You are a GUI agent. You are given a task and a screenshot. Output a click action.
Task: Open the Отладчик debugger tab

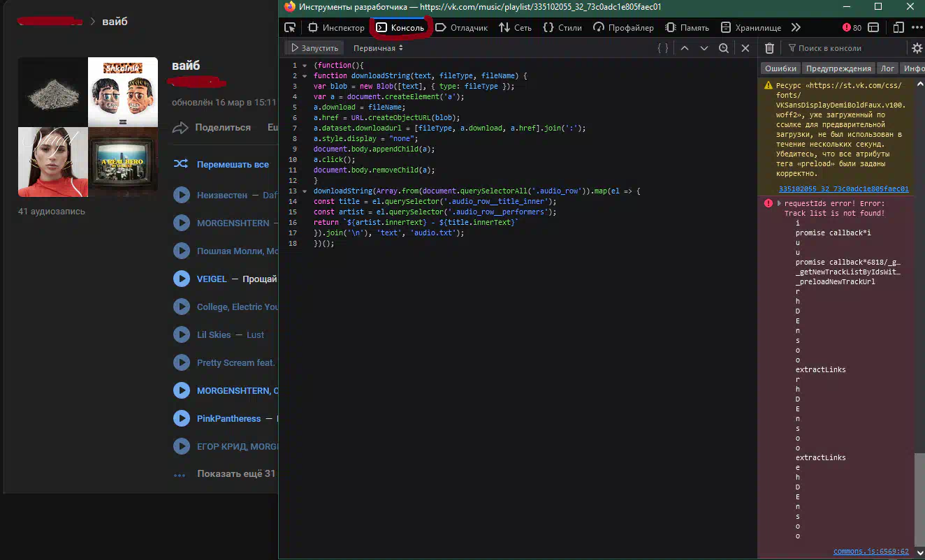click(461, 28)
